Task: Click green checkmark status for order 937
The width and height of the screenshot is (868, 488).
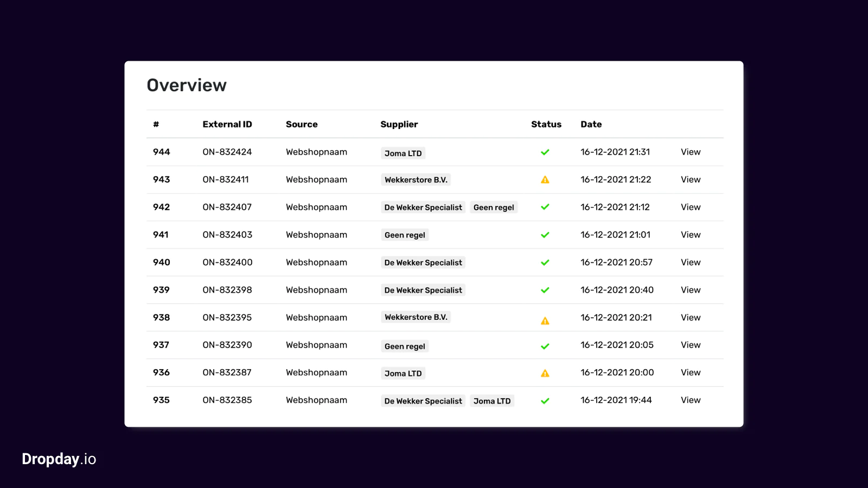Action: click(545, 346)
